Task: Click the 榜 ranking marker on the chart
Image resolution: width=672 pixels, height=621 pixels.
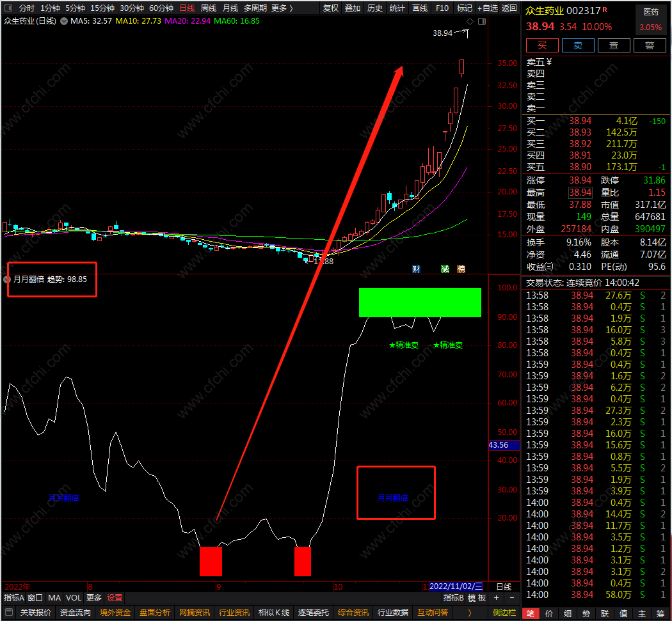Action: pyautogui.click(x=461, y=269)
